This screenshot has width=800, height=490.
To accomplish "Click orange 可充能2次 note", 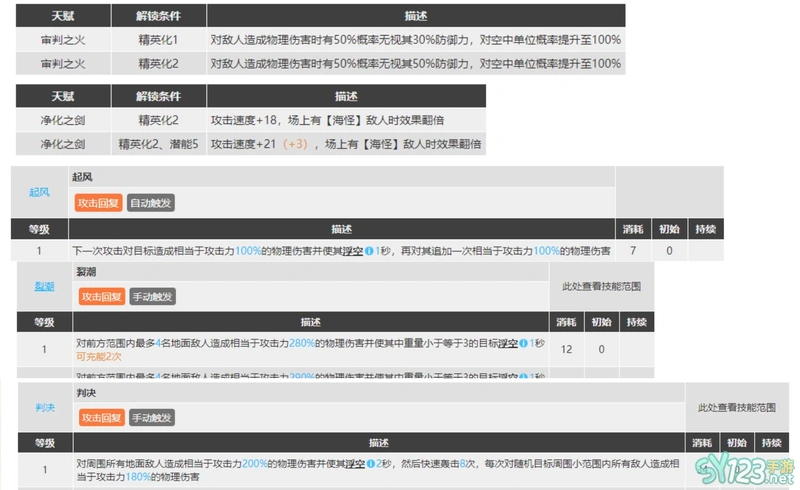I will coord(99,356).
